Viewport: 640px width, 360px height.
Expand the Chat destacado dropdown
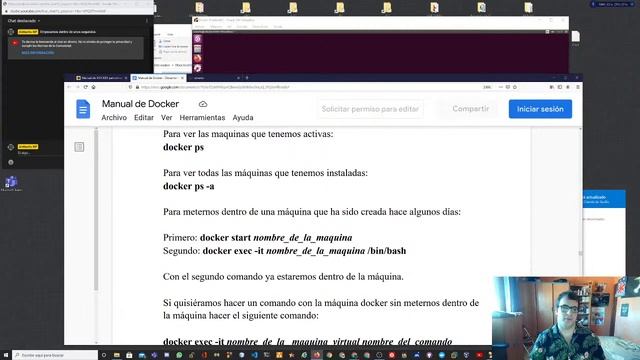click(24, 20)
